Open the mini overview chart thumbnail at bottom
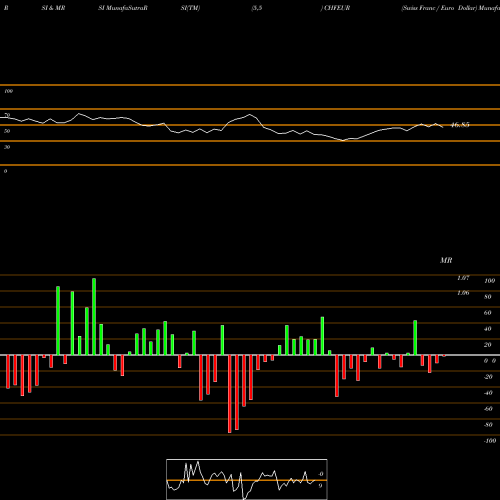 point(247,479)
